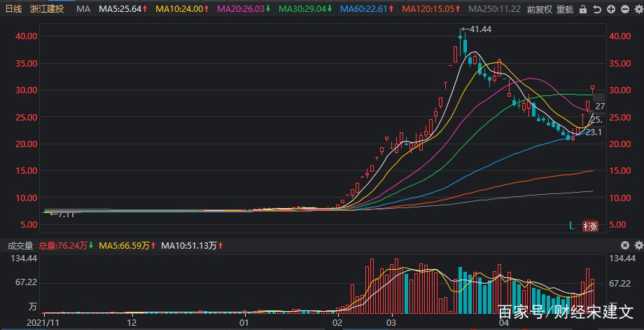
Task: Click the red 标涨 marker icon
Action: click(x=589, y=226)
